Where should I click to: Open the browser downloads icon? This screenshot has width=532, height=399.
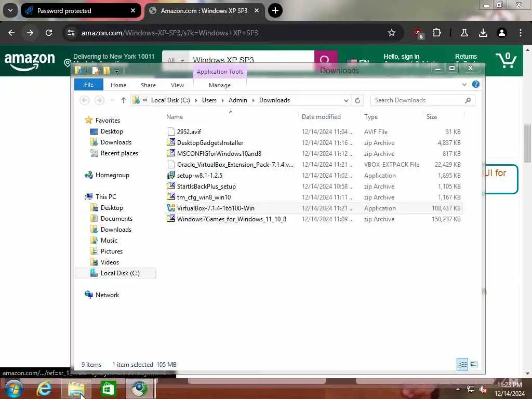(x=483, y=33)
